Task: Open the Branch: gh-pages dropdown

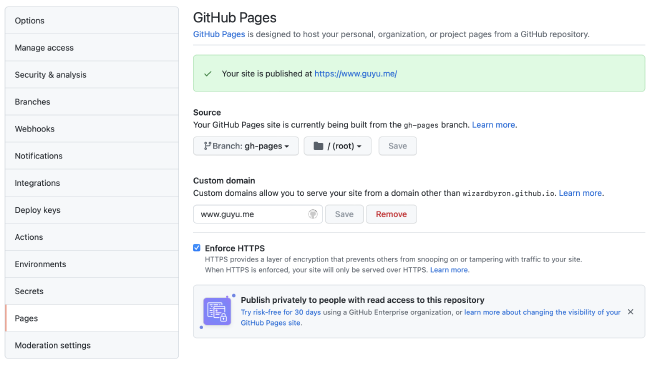Action: pyautogui.click(x=246, y=146)
